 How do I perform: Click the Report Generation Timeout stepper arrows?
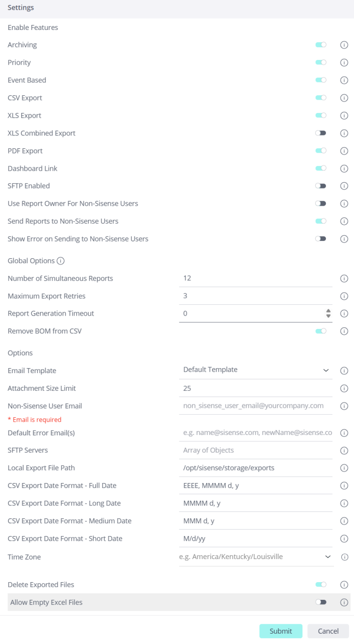tap(328, 313)
